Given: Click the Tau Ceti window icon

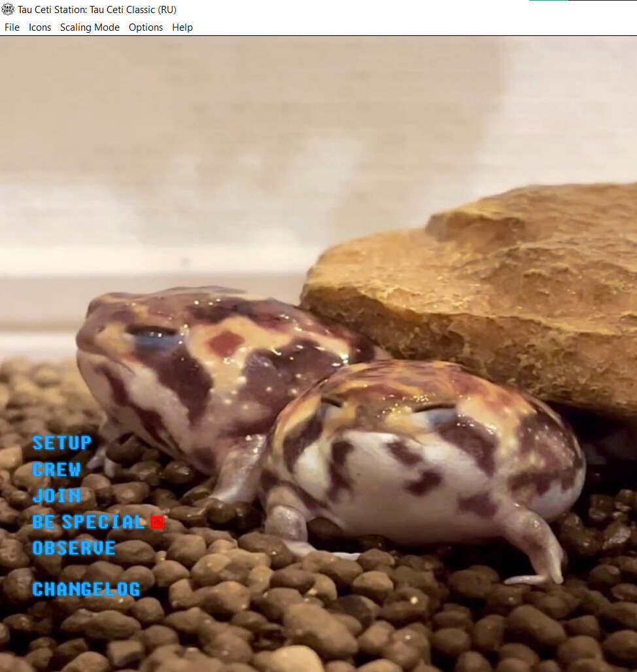Looking at the screenshot, I should point(8,9).
